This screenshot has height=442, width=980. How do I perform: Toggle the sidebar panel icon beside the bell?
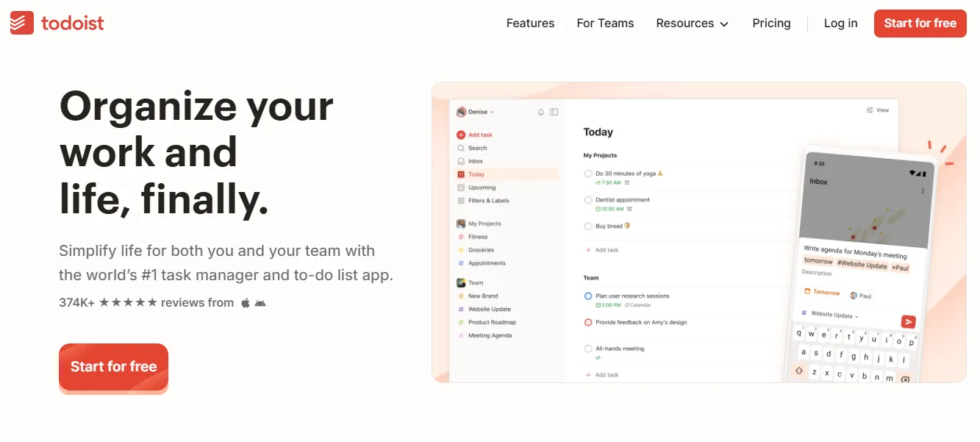(554, 113)
